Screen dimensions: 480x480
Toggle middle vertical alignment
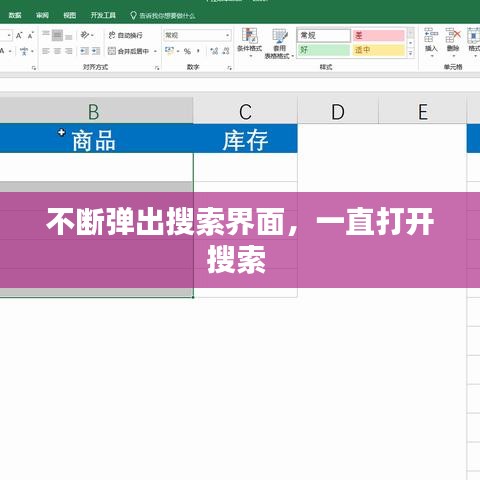(57, 35)
